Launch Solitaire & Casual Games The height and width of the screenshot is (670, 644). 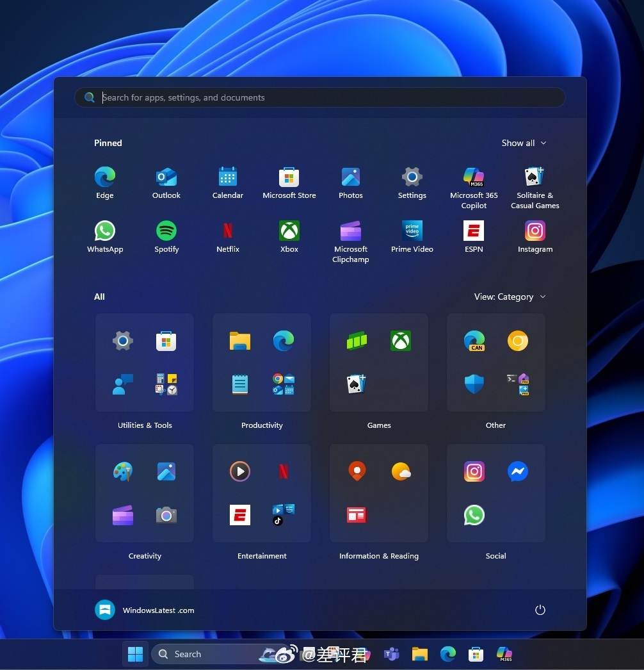tap(535, 188)
